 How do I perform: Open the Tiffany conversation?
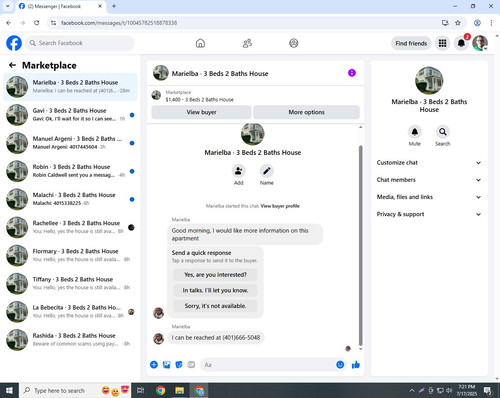[x=70, y=283]
